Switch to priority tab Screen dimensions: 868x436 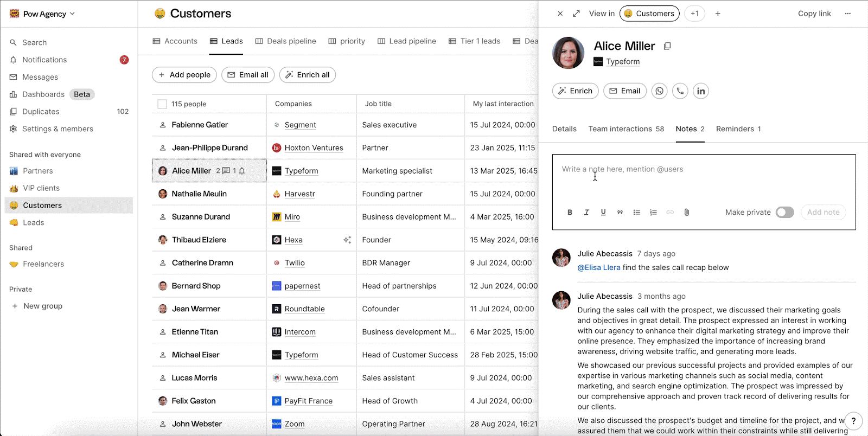[x=347, y=41]
